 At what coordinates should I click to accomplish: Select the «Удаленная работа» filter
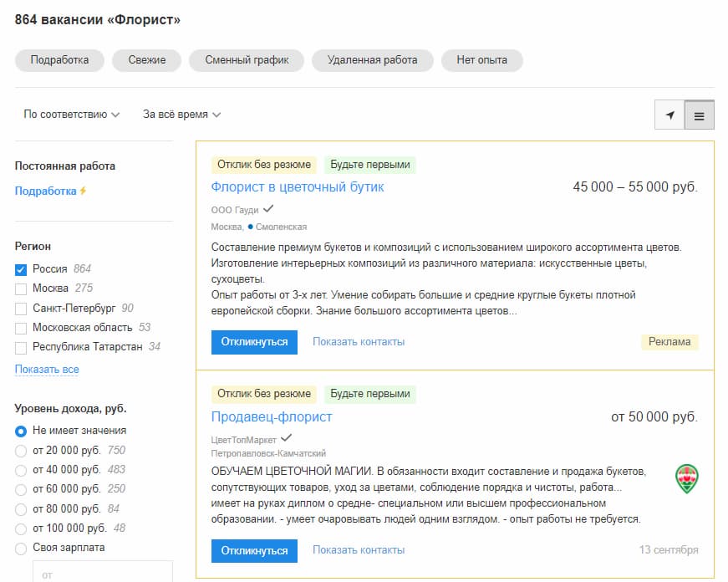coord(371,60)
